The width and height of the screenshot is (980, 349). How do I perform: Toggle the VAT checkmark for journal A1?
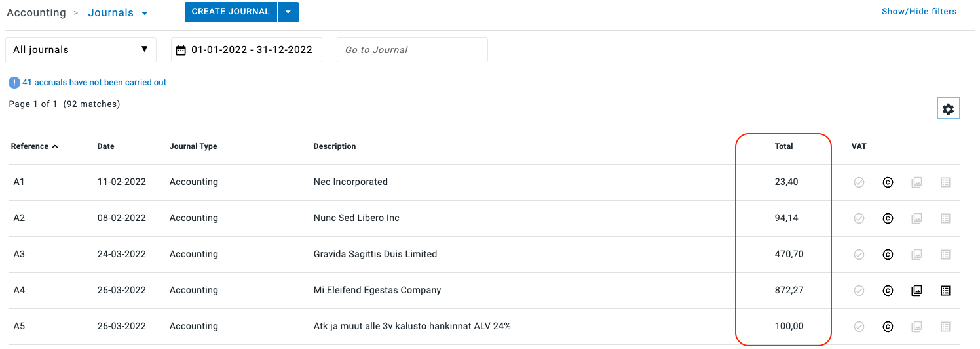(859, 182)
